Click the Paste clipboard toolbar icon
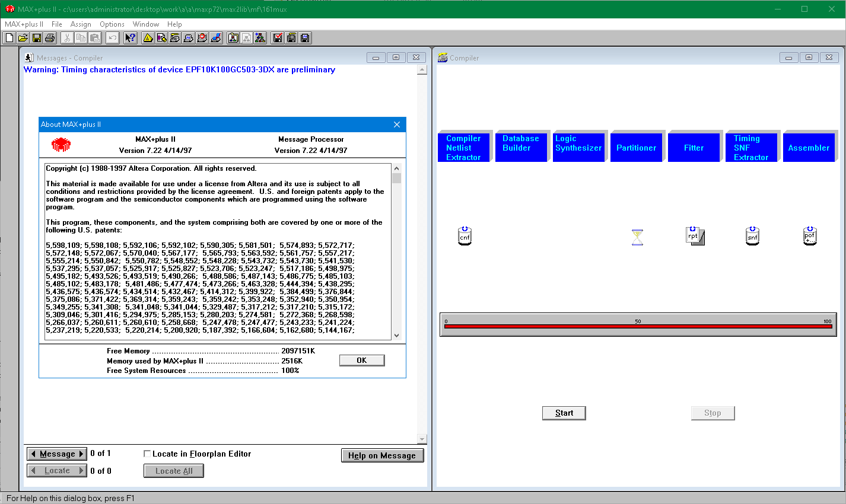Viewport: 846px width, 504px height. [x=94, y=38]
